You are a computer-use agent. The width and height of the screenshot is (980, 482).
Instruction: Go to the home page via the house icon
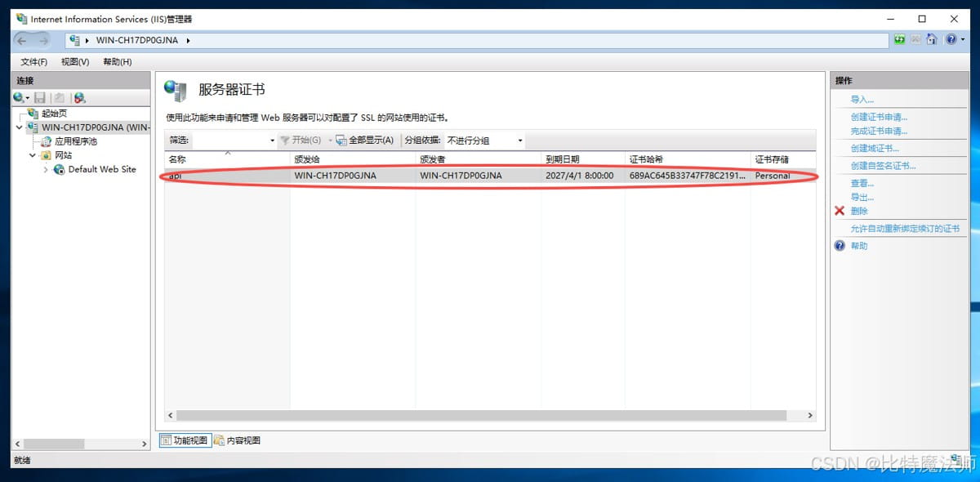[x=931, y=39]
